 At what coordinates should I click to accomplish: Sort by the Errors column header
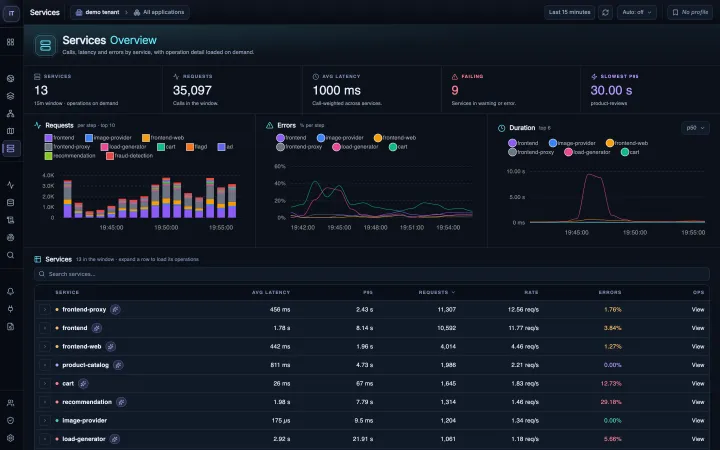[x=610, y=292]
